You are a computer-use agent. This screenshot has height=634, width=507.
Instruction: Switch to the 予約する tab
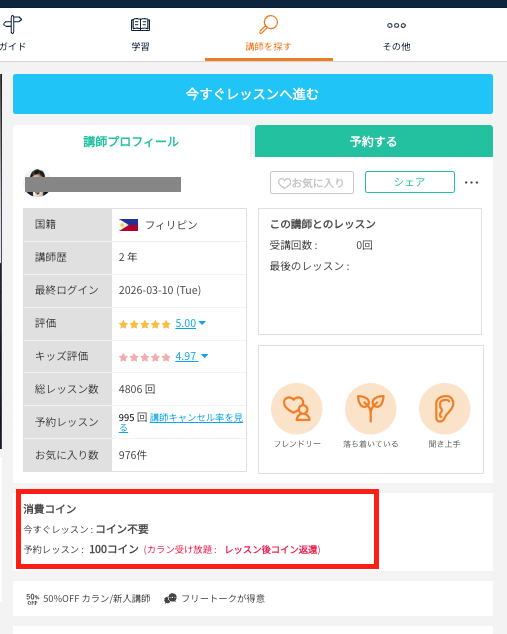click(374, 141)
